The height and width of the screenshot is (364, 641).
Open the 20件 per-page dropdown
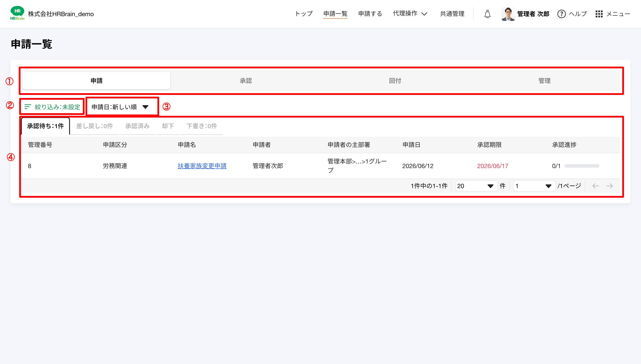tap(476, 186)
